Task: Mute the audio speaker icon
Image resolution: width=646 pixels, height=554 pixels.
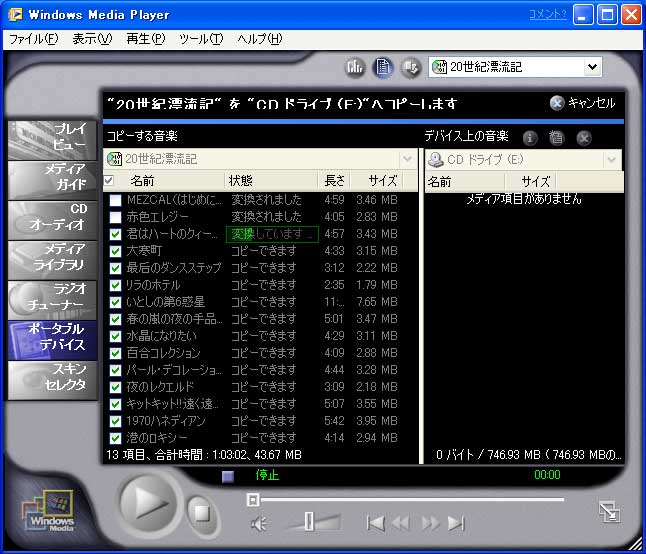Action: [259, 524]
